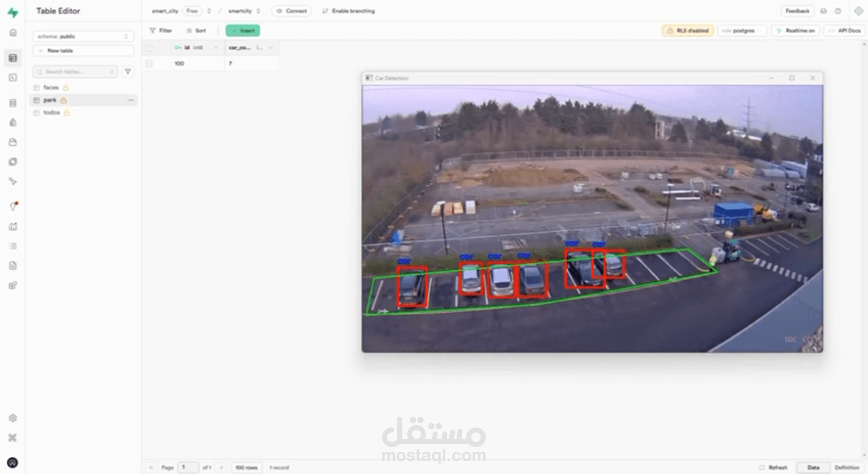
Task: Open the Logs list sidebar icon
Action: (x=13, y=246)
